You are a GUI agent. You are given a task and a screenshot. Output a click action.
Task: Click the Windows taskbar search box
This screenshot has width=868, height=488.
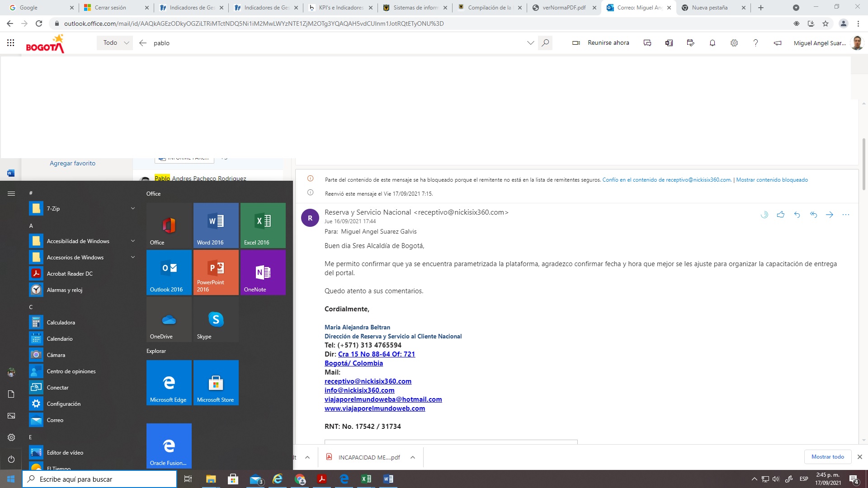(99, 479)
